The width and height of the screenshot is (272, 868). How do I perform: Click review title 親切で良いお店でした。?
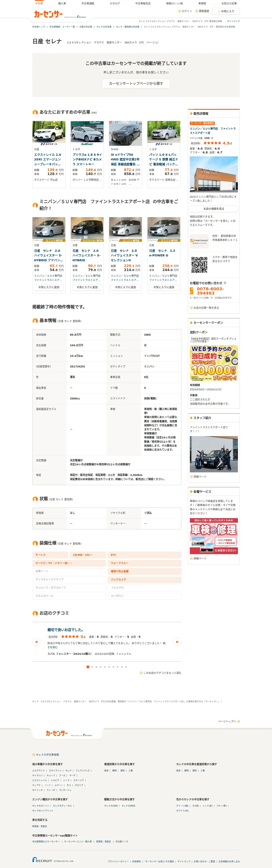pos(65,630)
